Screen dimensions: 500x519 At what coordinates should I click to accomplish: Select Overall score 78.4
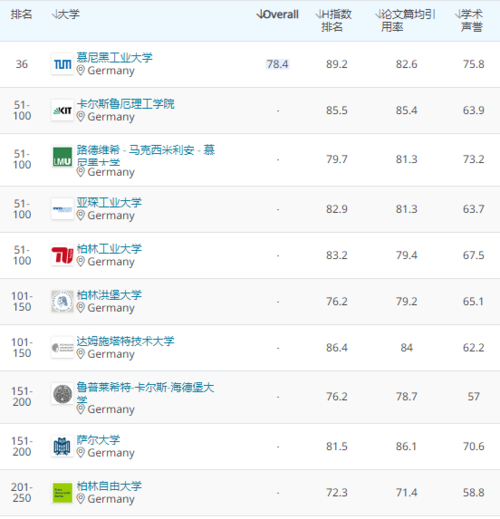click(x=277, y=64)
